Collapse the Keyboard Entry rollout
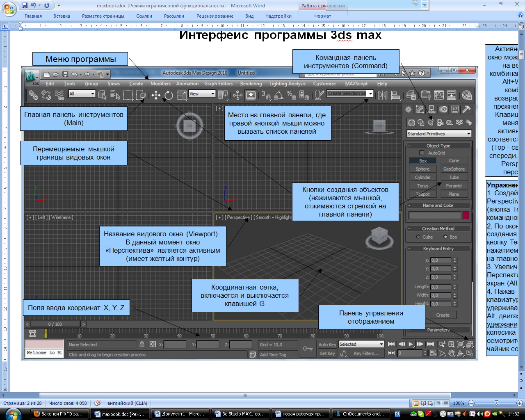Viewport: 525px width, 420px height. click(438, 249)
